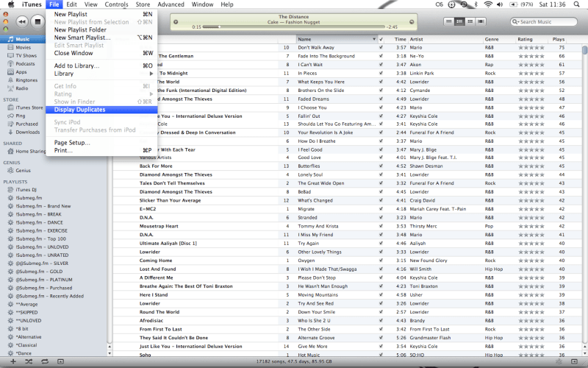Viewport: 588px width, 368px height.
Task: Open the Edit menu
Action: click(71, 4)
